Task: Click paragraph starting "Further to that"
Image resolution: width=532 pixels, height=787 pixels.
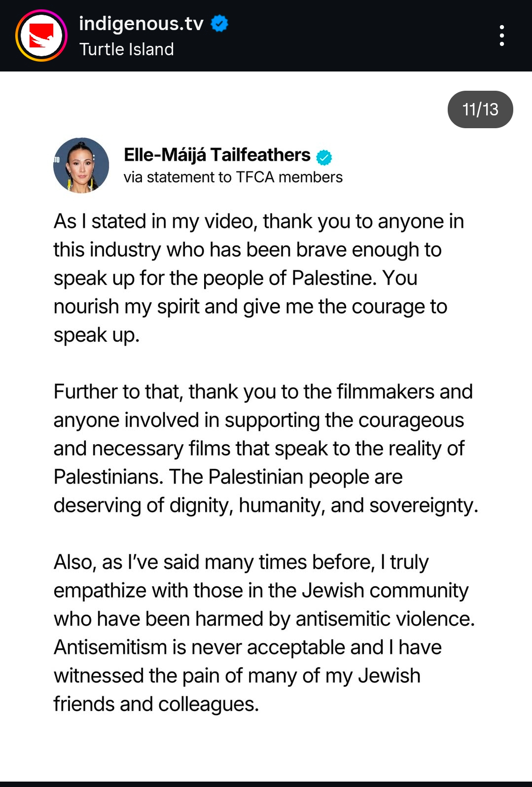Action: point(264,448)
